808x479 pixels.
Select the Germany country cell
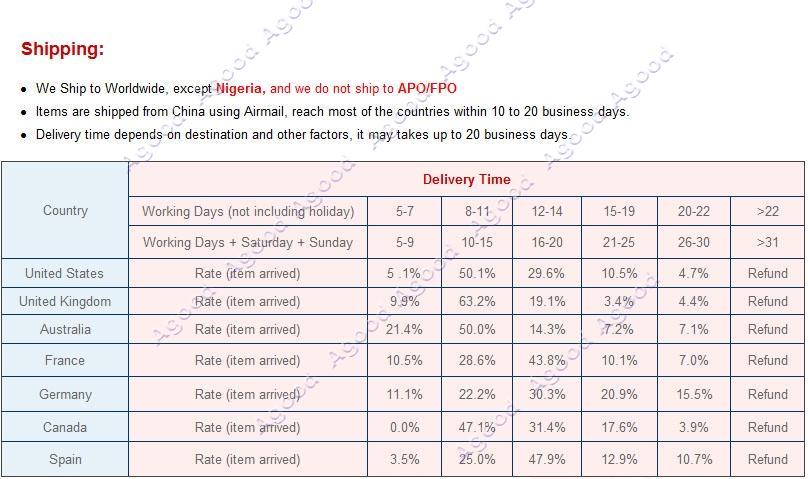(65, 394)
